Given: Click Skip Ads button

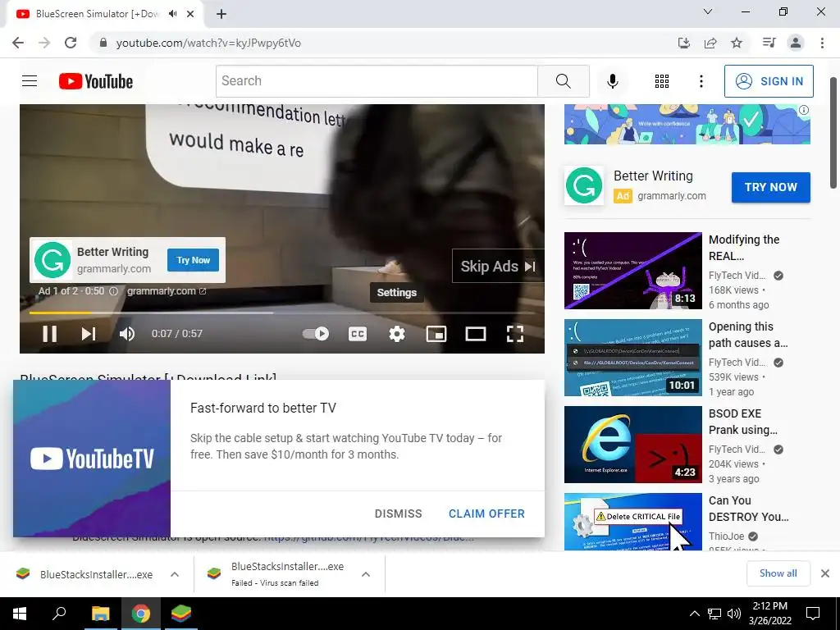Looking at the screenshot, I should 498,267.
